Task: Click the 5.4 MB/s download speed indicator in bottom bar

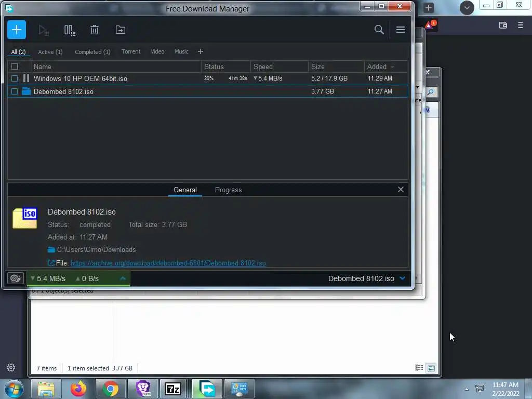Action: (x=48, y=278)
